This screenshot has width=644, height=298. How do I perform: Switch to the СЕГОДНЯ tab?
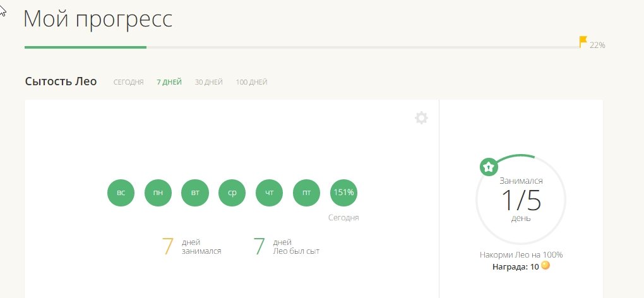pos(128,82)
